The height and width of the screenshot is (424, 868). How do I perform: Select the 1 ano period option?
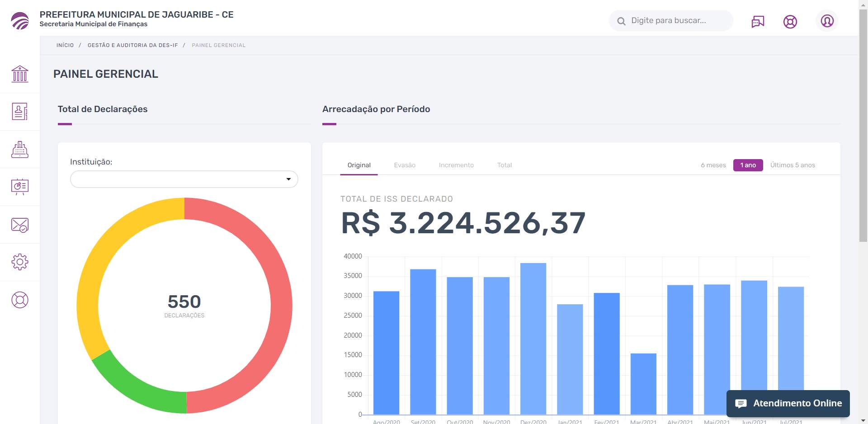pos(748,165)
